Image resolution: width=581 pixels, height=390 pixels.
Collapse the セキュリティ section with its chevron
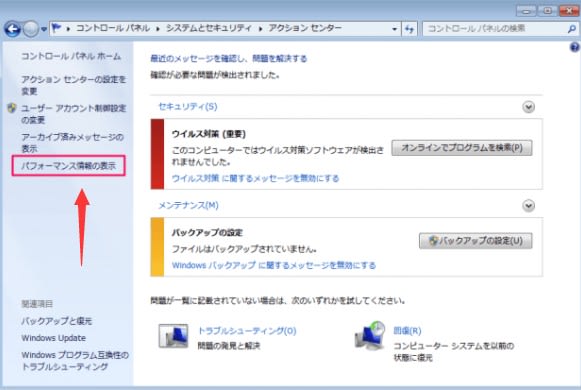[x=528, y=107]
